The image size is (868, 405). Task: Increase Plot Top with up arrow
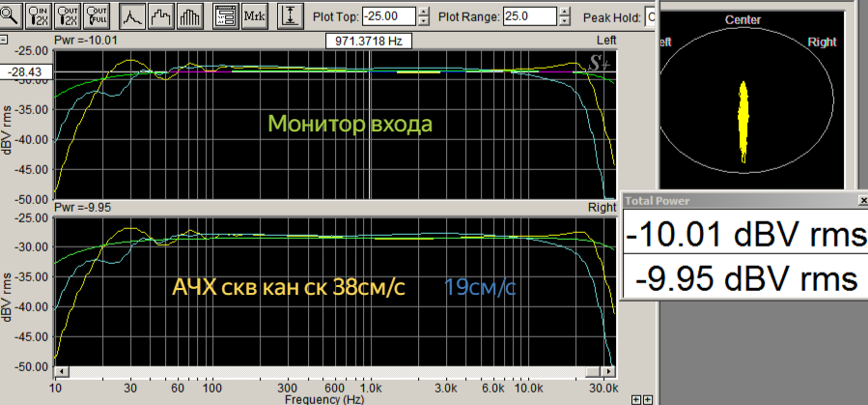click(x=424, y=12)
